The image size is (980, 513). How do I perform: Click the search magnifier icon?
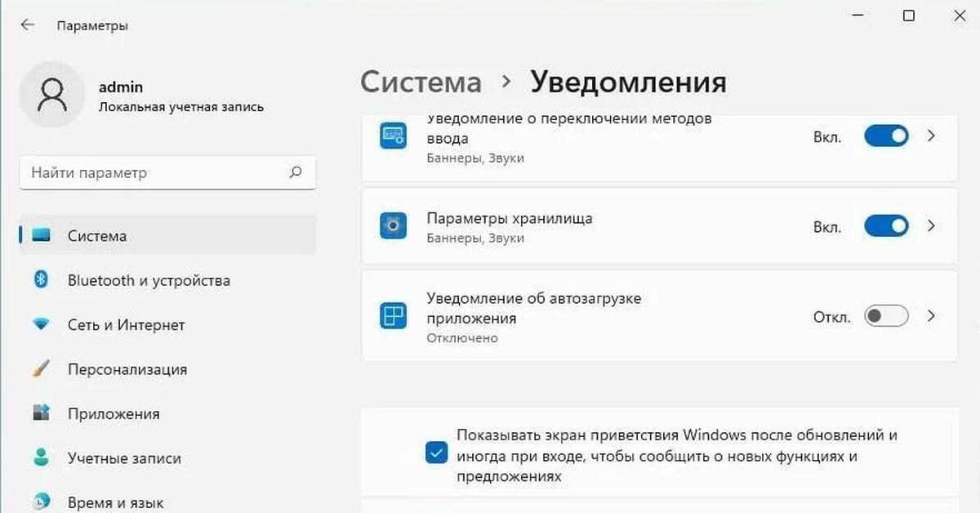(296, 172)
